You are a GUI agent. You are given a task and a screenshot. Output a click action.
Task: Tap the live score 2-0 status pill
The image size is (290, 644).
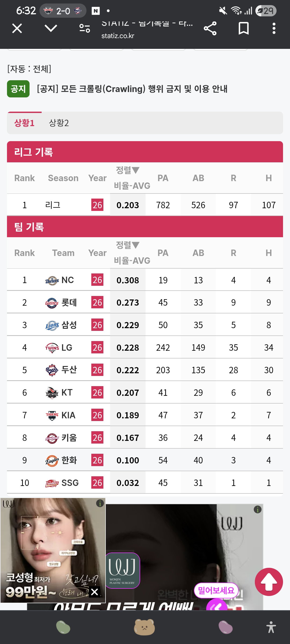63,11
